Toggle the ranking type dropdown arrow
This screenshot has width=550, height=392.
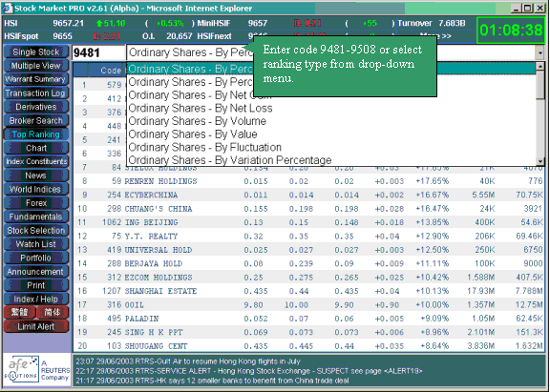point(539,53)
